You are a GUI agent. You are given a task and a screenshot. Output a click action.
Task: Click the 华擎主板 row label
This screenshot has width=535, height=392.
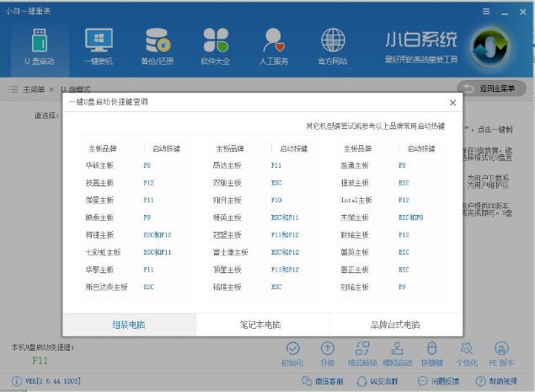pos(99,270)
